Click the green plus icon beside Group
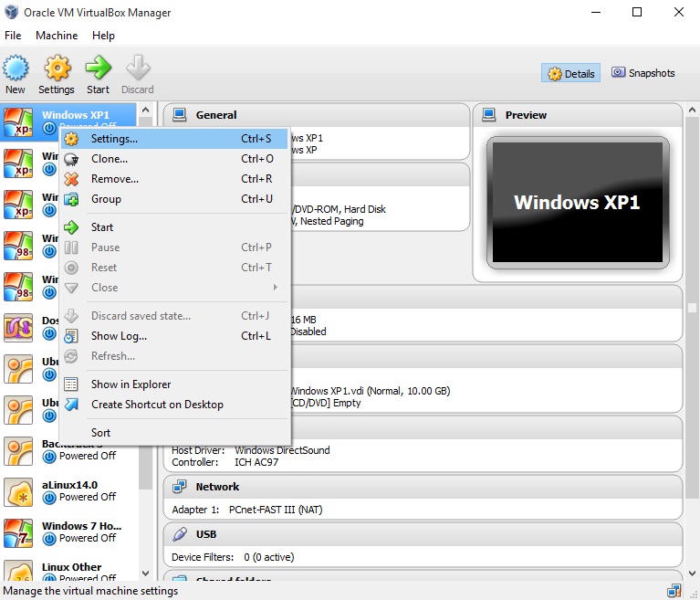The height and width of the screenshot is (600, 700). point(71,199)
